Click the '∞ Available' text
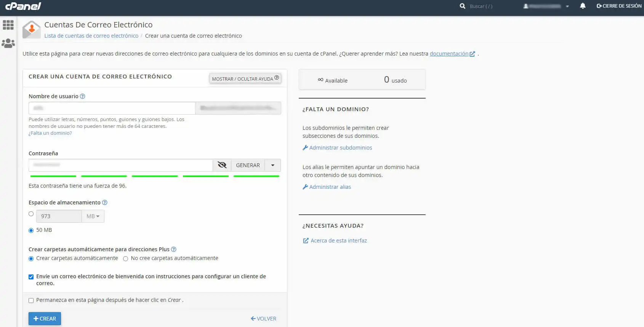 pyautogui.click(x=333, y=80)
